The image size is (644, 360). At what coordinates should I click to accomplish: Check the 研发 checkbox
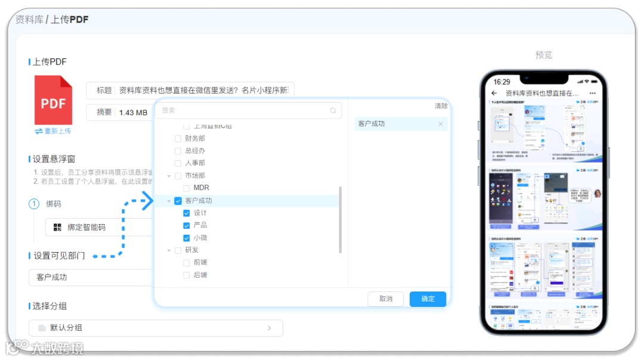[x=178, y=250]
